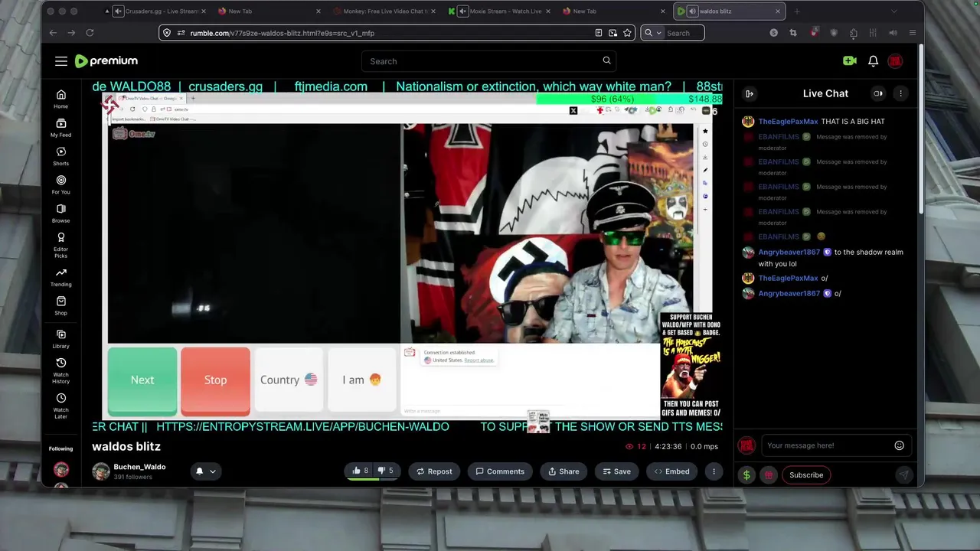Open the Rumble hamburger menu
The width and height of the screenshot is (980, 551).
click(61, 61)
